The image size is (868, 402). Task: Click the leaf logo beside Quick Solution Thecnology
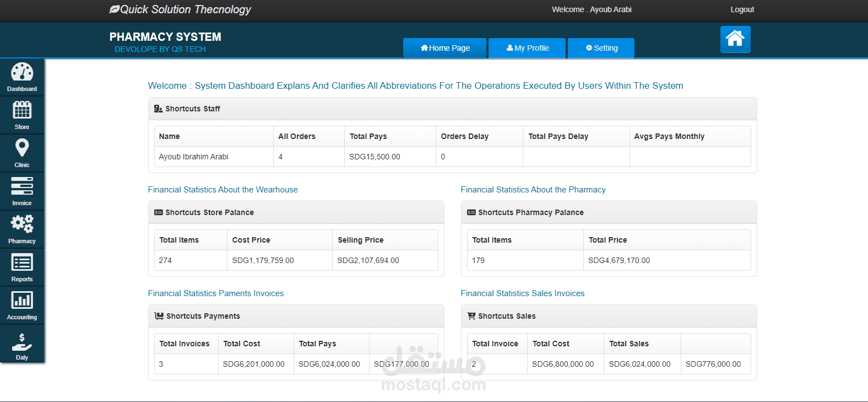(x=114, y=9)
